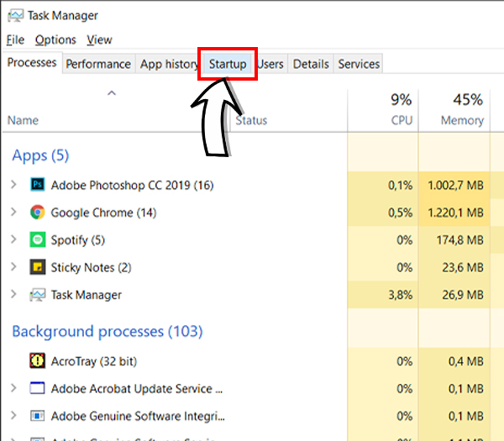Expand the Task Manager process entry

[13, 294]
